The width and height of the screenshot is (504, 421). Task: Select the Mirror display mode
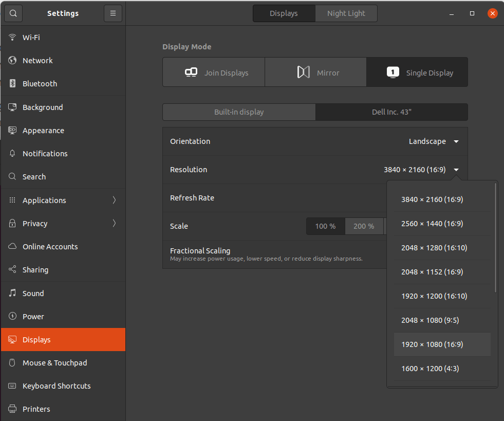point(315,72)
